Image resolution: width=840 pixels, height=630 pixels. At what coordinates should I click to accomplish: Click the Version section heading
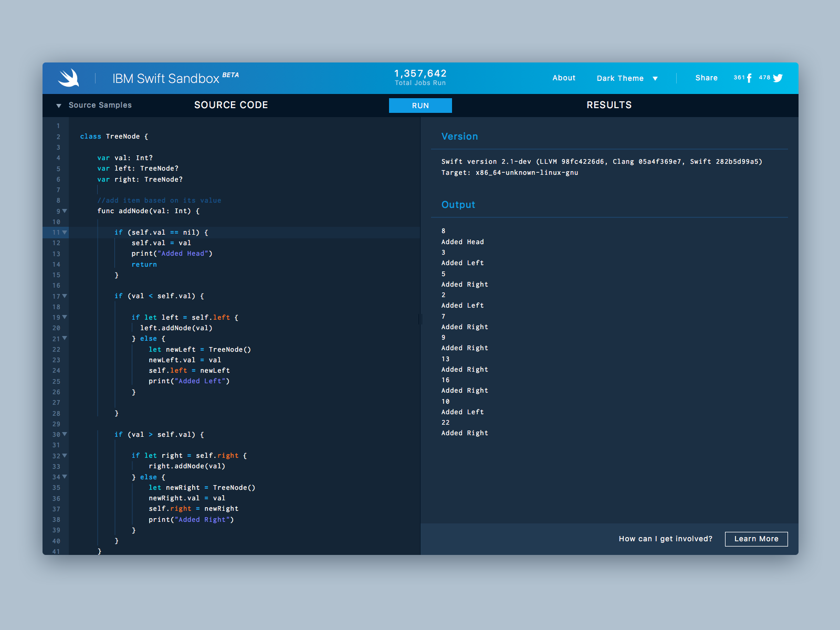(460, 136)
